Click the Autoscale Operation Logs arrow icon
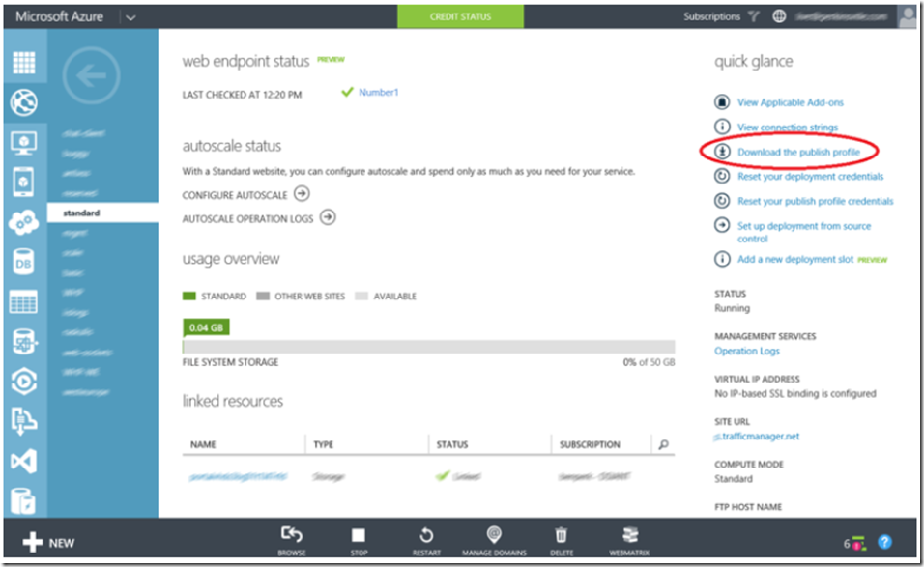 tap(328, 217)
